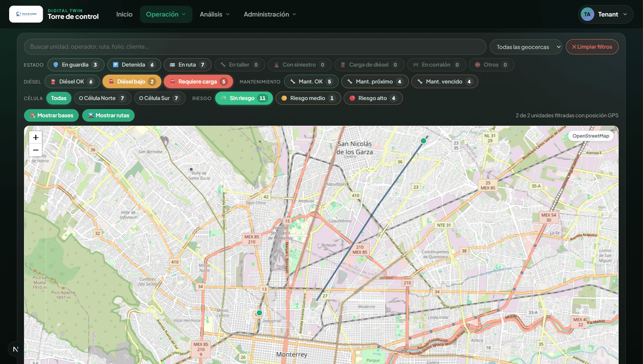The height and width of the screenshot is (364, 643).
Task: Filter by Riesgo alto
Action: pyautogui.click(x=373, y=98)
